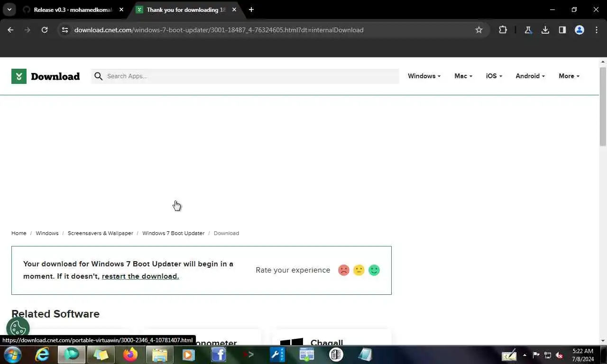Open Windows 7 Boot Updater breadcrumb
607x364 pixels.
tap(173, 233)
